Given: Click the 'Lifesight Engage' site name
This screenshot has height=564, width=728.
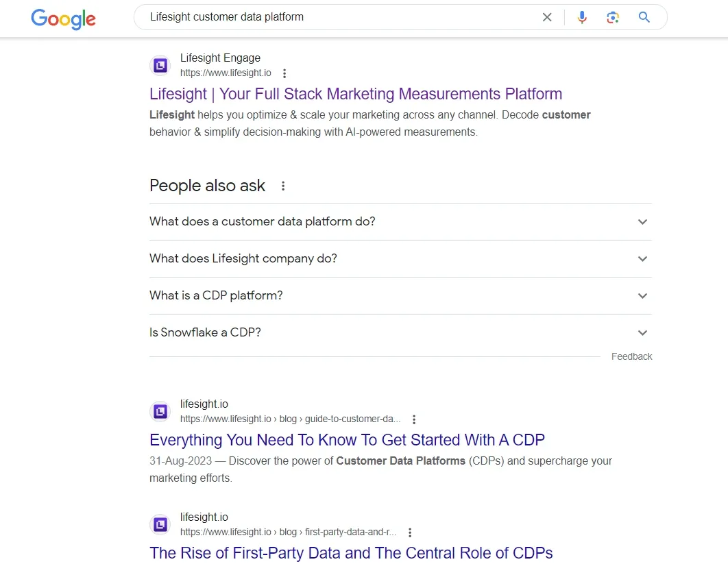Looking at the screenshot, I should point(220,58).
